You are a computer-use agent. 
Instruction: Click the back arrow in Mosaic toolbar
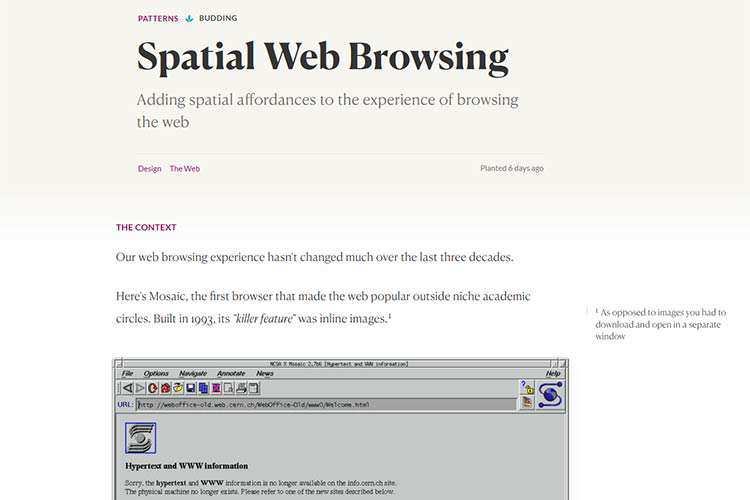127,387
